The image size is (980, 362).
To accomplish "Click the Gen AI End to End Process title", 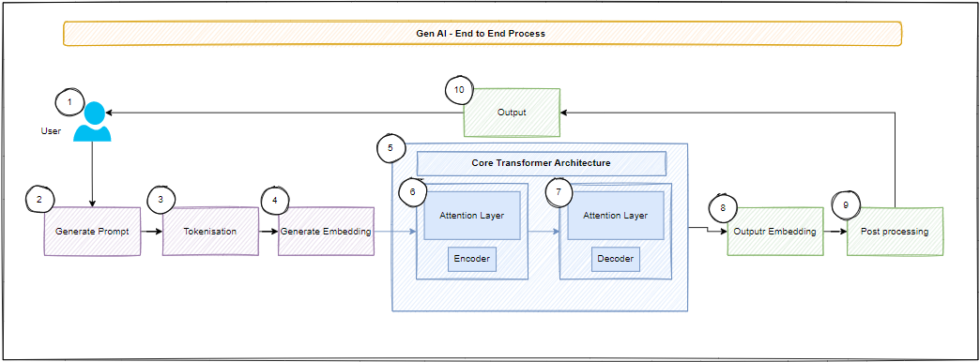I will tap(482, 34).
